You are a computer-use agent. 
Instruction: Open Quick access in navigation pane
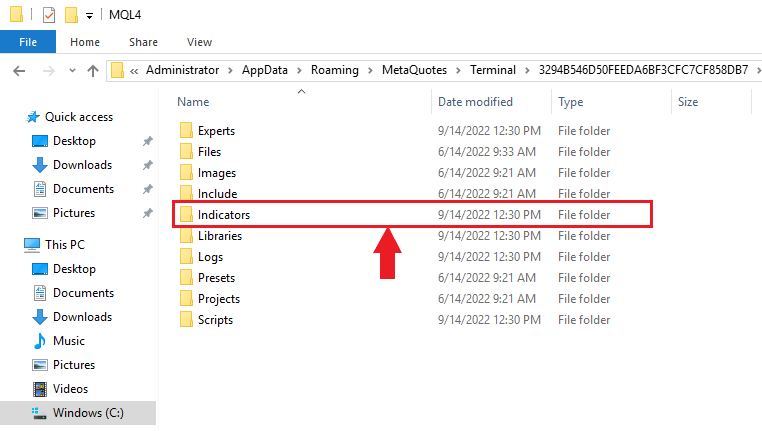coord(79,117)
